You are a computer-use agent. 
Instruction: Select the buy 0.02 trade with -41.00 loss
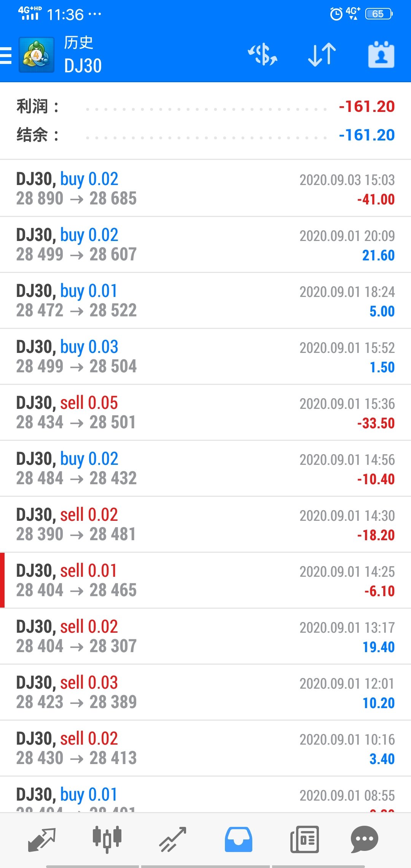205,188
